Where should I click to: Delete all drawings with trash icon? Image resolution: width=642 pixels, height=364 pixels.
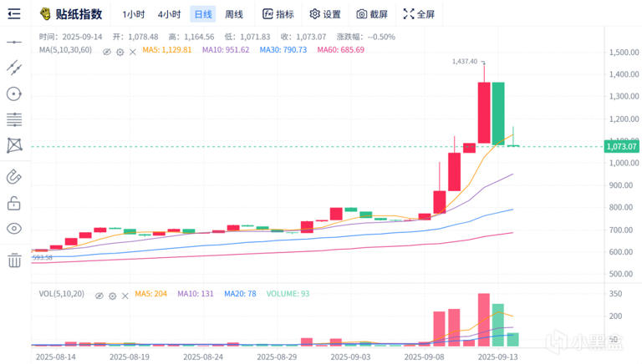[x=14, y=260]
